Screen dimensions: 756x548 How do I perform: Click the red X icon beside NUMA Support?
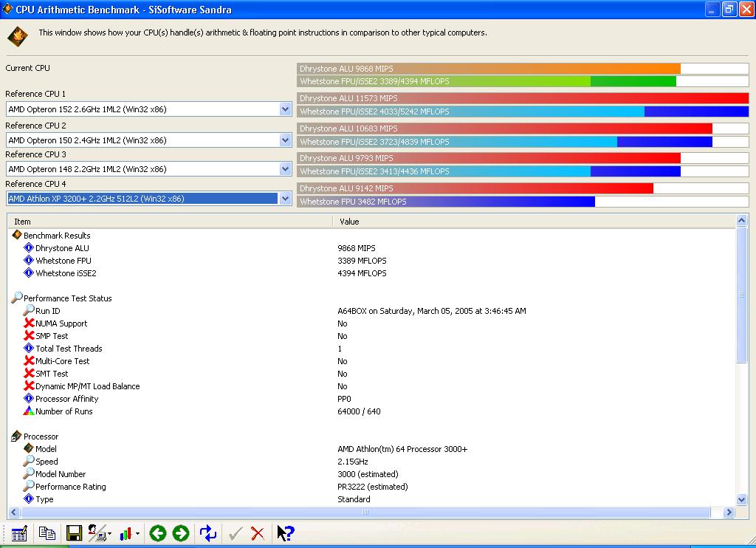[x=29, y=323]
